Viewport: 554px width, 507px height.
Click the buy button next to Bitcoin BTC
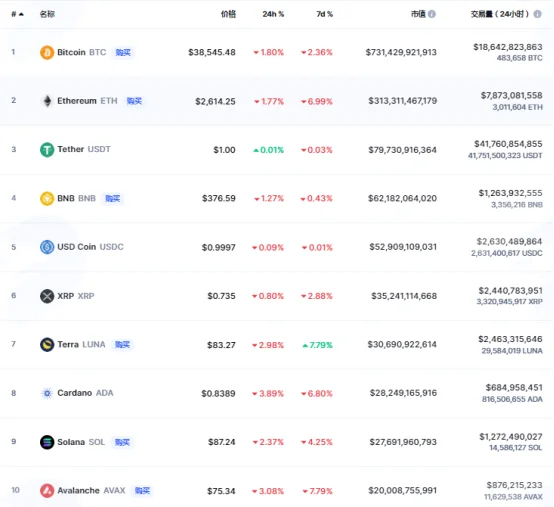[x=123, y=53]
